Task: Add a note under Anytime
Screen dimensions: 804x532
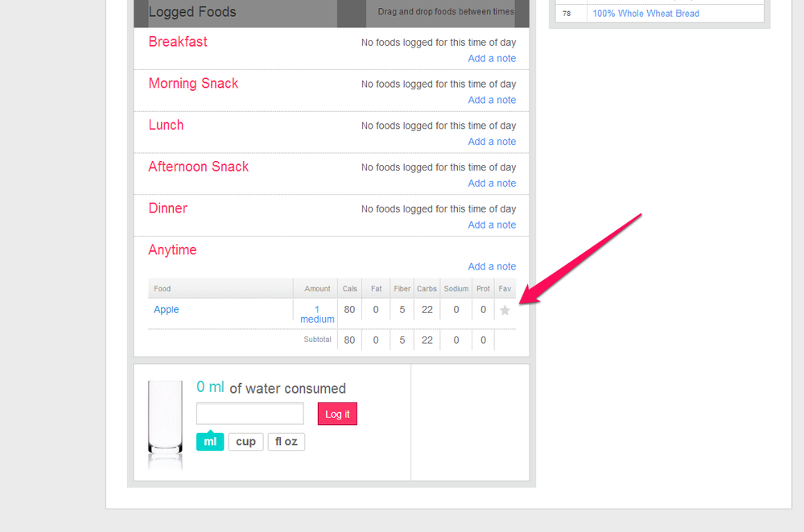Action: click(x=492, y=266)
